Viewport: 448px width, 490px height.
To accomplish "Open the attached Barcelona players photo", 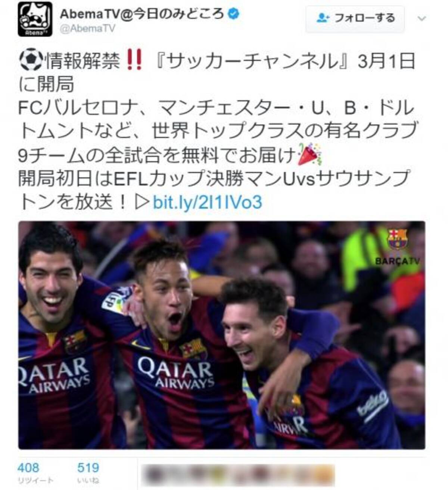I will pyautogui.click(x=222, y=335).
